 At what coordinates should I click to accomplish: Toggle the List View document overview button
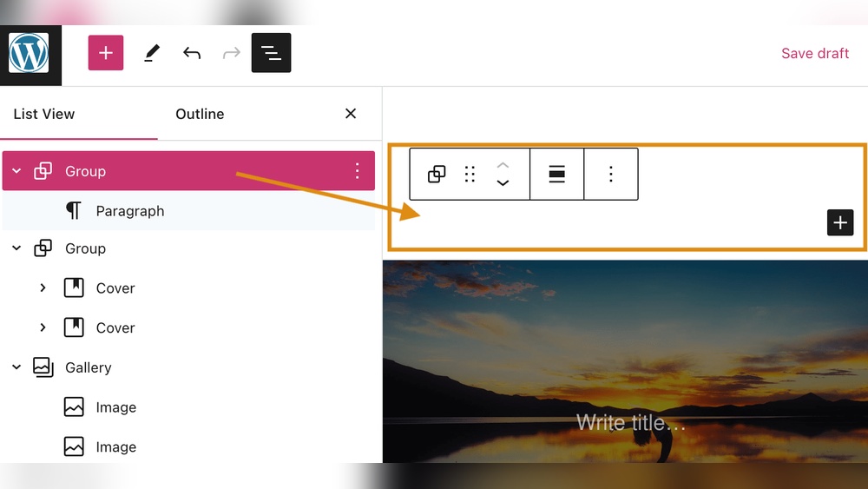[x=271, y=53]
